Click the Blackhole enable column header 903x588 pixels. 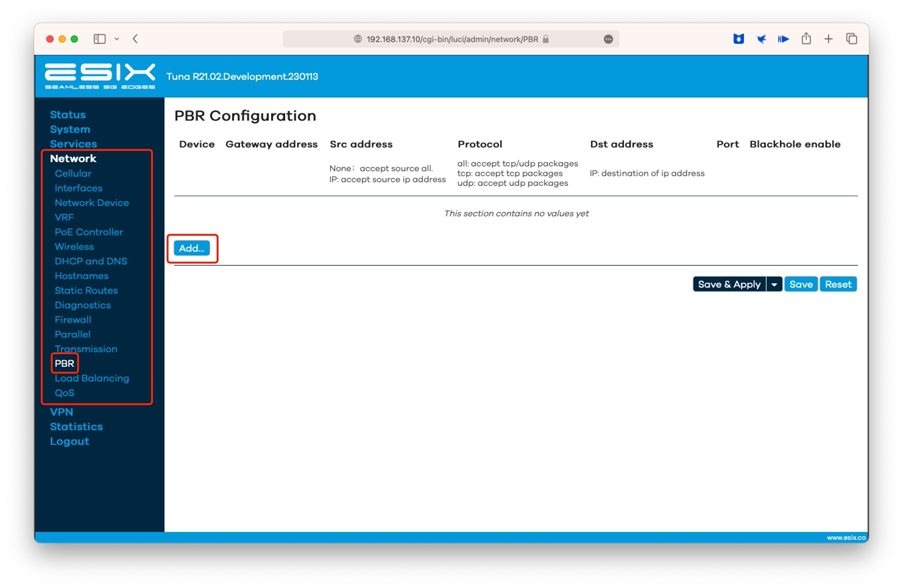coord(795,144)
